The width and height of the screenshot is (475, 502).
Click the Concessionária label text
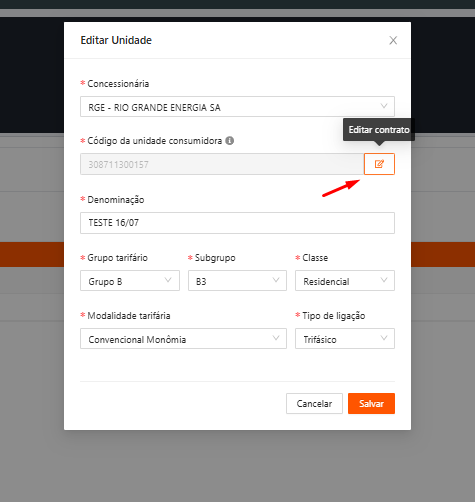[118, 84]
